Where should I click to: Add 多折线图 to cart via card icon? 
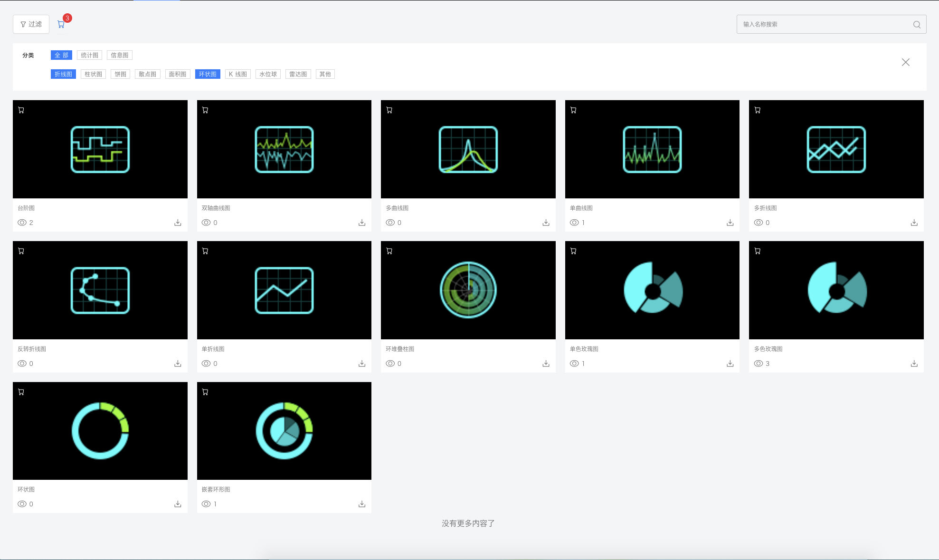(758, 110)
